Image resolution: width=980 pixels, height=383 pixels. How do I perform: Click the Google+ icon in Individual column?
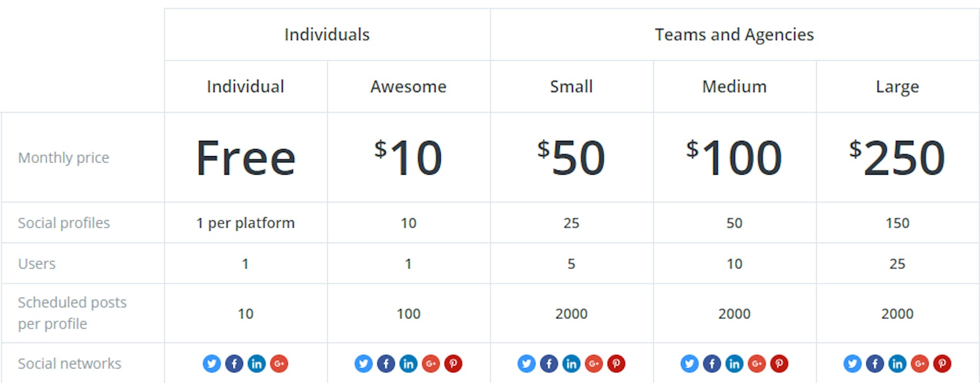279,364
